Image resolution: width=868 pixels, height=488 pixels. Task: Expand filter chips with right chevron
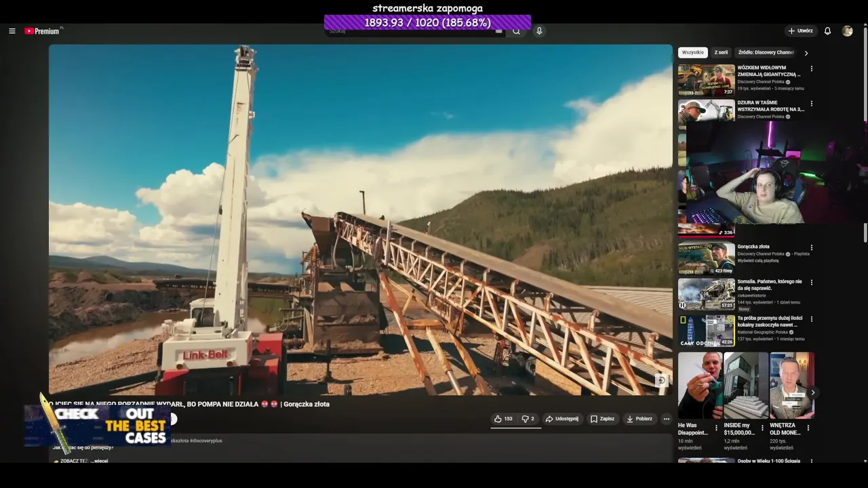pos(806,53)
